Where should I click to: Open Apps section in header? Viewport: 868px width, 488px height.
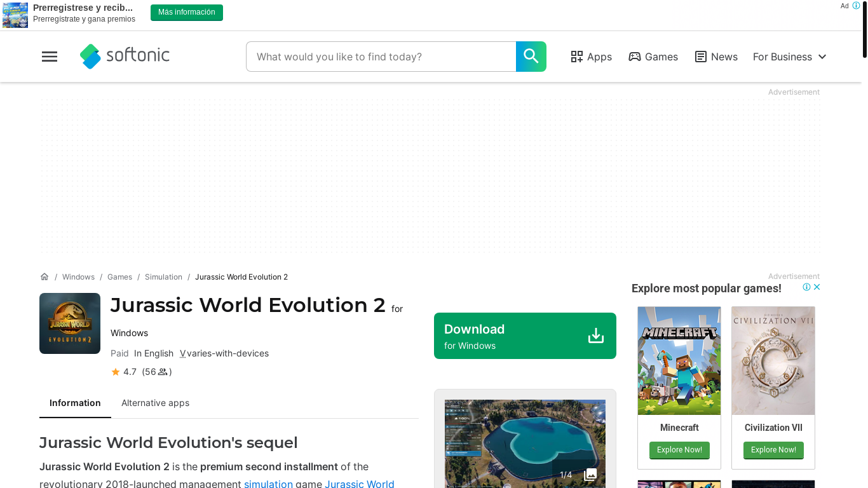591,57
